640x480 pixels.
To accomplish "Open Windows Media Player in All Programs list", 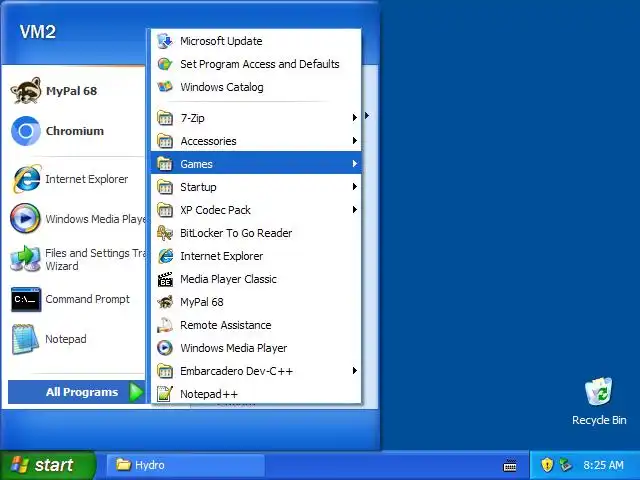I will pyautogui.click(x=256, y=348).
